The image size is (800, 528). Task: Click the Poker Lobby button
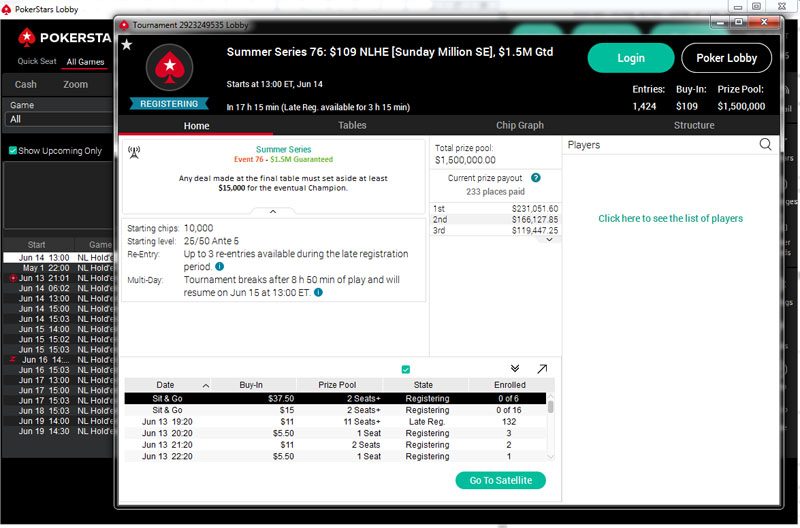click(726, 58)
